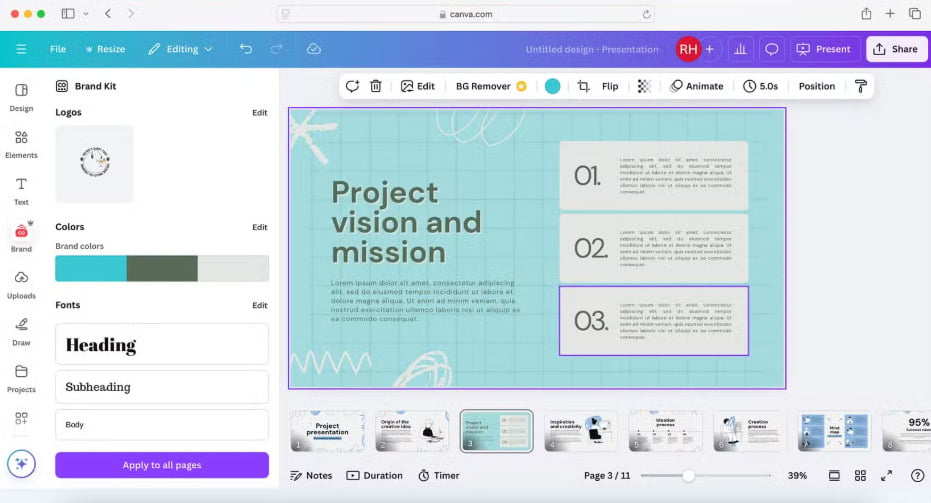Open the hamburger main menu
931x503 pixels.
tap(21, 49)
